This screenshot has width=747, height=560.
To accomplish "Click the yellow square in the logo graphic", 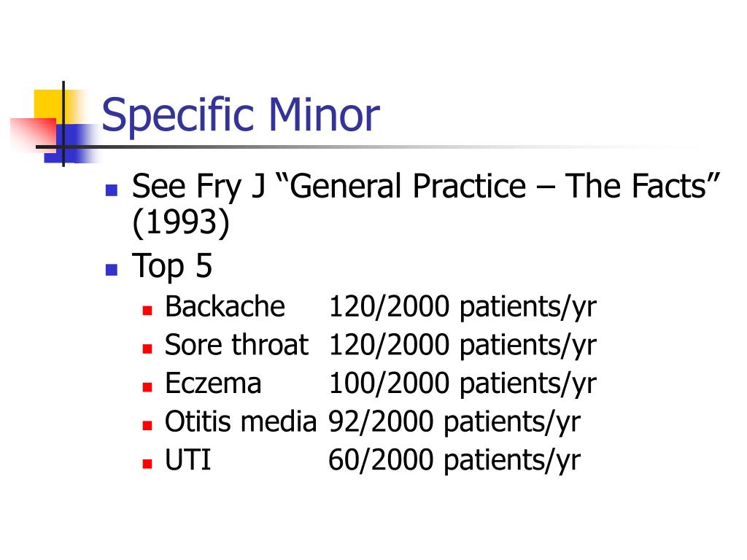I will [x=53, y=107].
